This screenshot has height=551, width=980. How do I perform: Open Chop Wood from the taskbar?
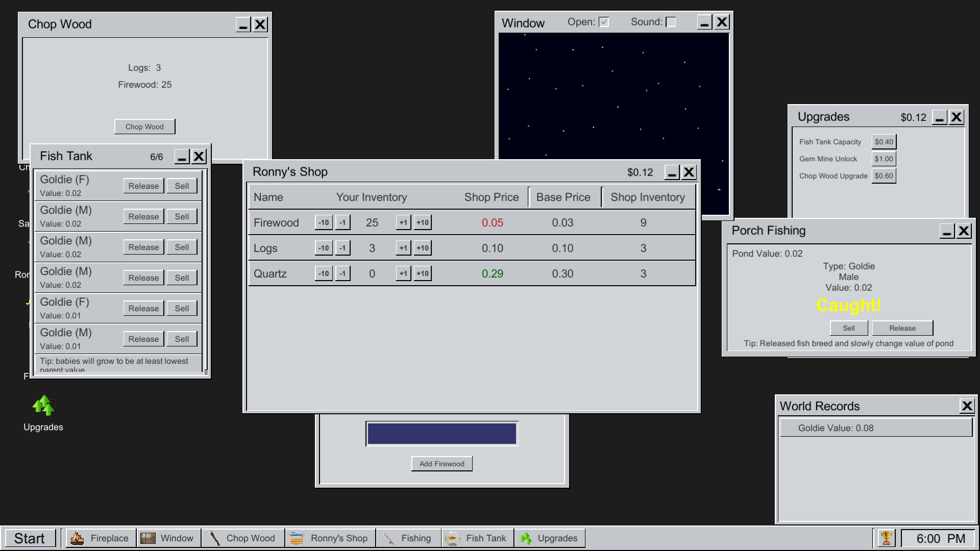click(242, 538)
